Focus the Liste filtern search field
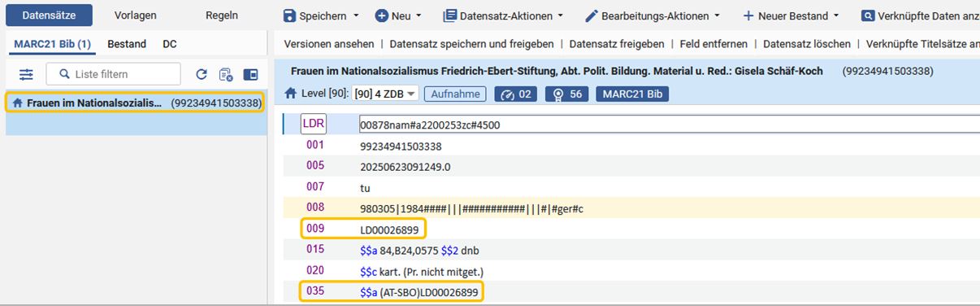980x306 pixels. click(114, 74)
